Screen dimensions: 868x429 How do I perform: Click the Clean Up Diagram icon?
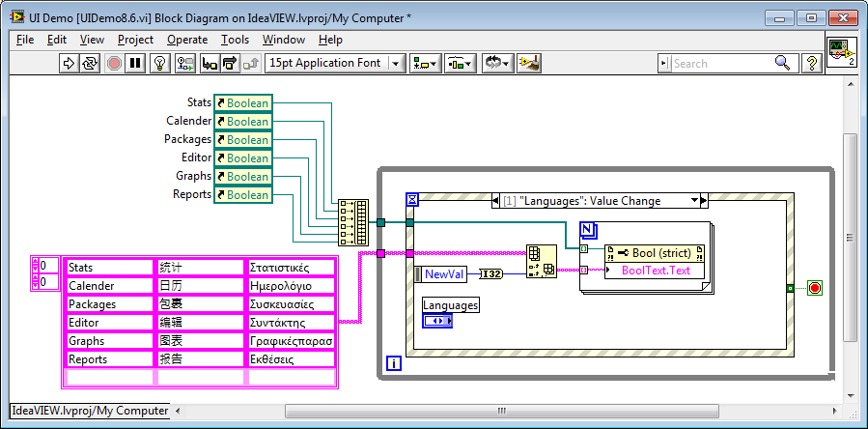(528, 63)
